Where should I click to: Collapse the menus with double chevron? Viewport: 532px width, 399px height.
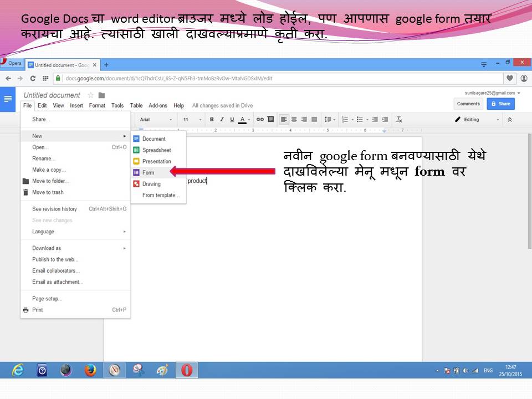coord(510,120)
